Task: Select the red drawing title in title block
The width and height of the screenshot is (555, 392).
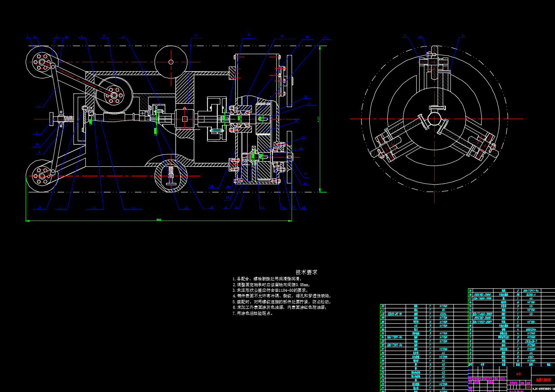Action: click(x=543, y=380)
